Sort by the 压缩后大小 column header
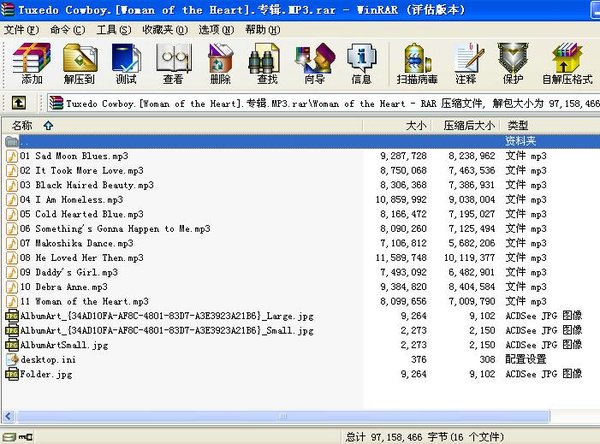This screenshot has height=444, width=600. coord(467,125)
